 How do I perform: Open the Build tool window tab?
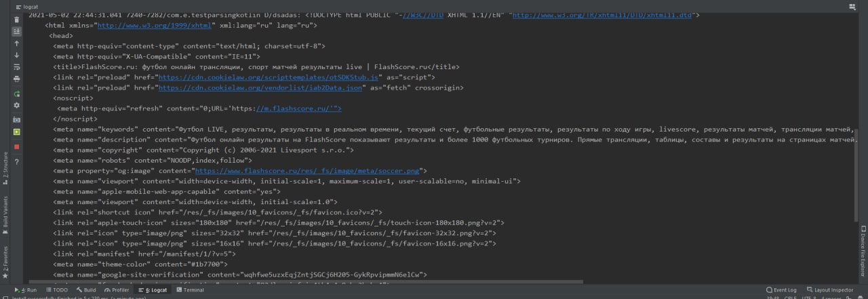86,290
